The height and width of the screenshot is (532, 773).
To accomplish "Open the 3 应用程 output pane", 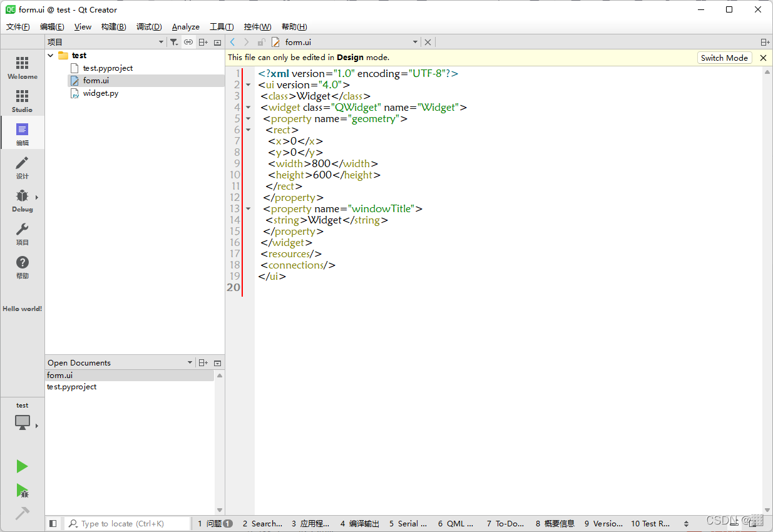I will pyautogui.click(x=310, y=523).
